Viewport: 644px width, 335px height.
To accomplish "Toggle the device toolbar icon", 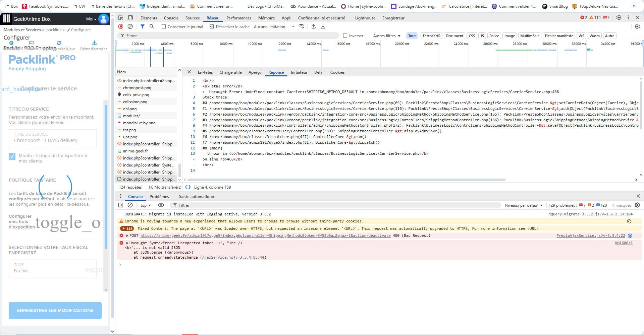I will [x=130, y=18].
